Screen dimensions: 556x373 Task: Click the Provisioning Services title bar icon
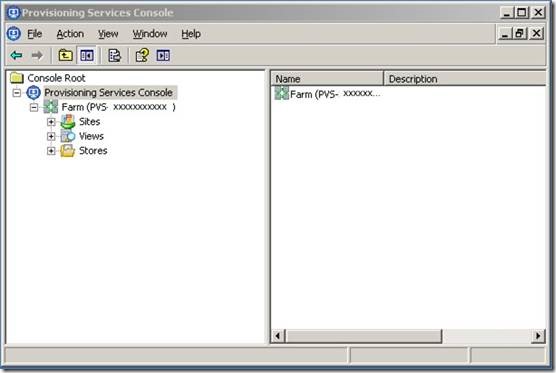click(13, 13)
